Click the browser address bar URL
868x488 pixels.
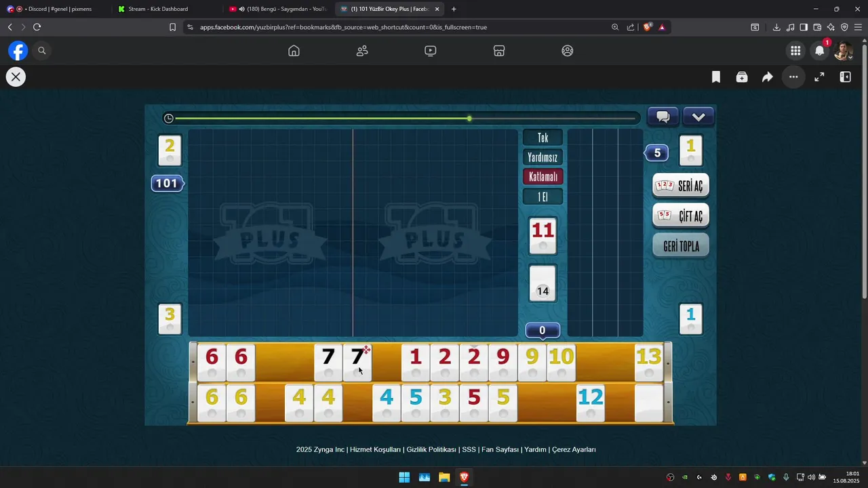tap(343, 27)
